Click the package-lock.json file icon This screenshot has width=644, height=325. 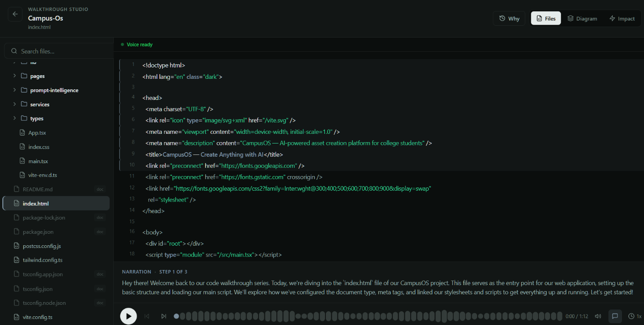pos(17,218)
